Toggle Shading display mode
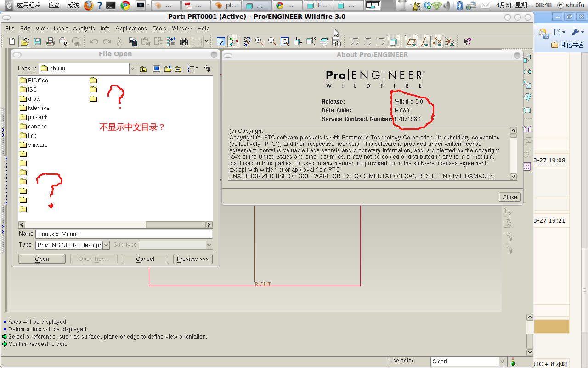This screenshot has height=368, width=588. point(393,41)
